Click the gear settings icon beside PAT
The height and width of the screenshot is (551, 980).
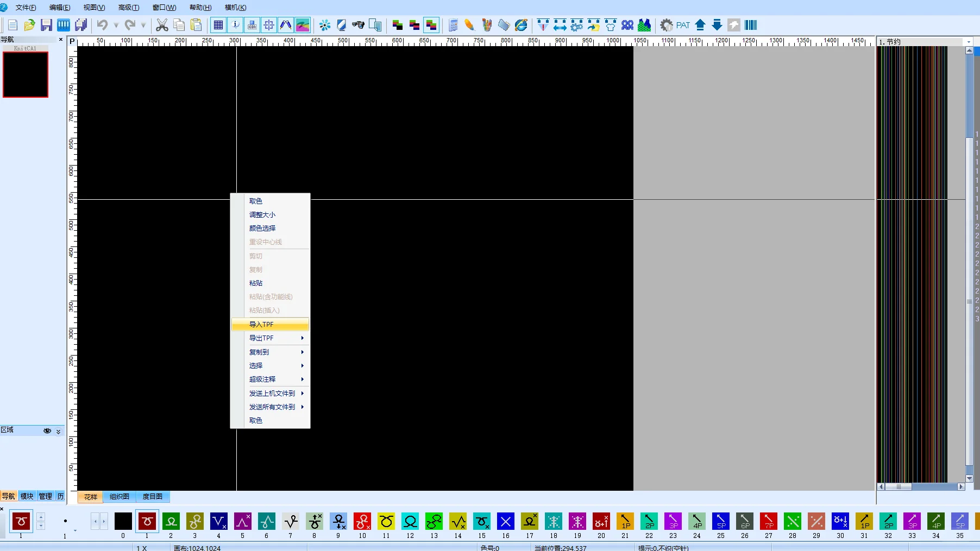667,25
